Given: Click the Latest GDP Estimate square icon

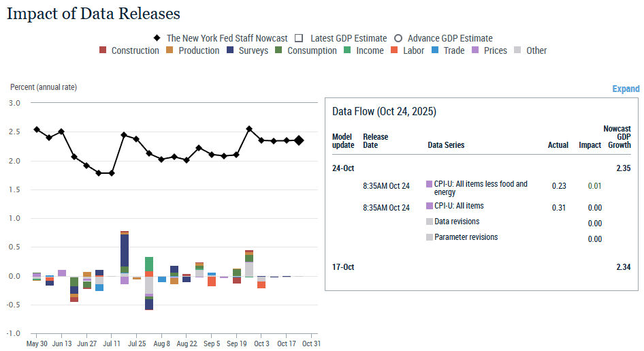Looking at the screenshot, I should coord(299,38).
